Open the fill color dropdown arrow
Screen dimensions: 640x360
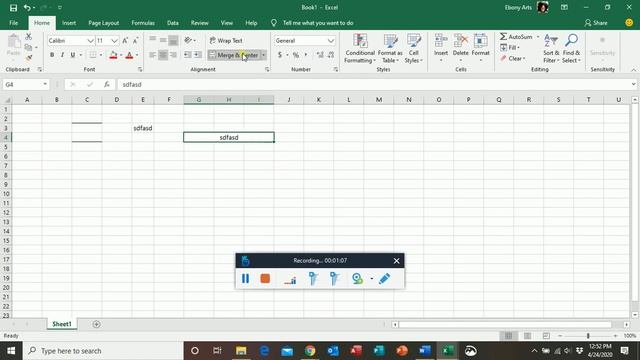tap(121, 55)
